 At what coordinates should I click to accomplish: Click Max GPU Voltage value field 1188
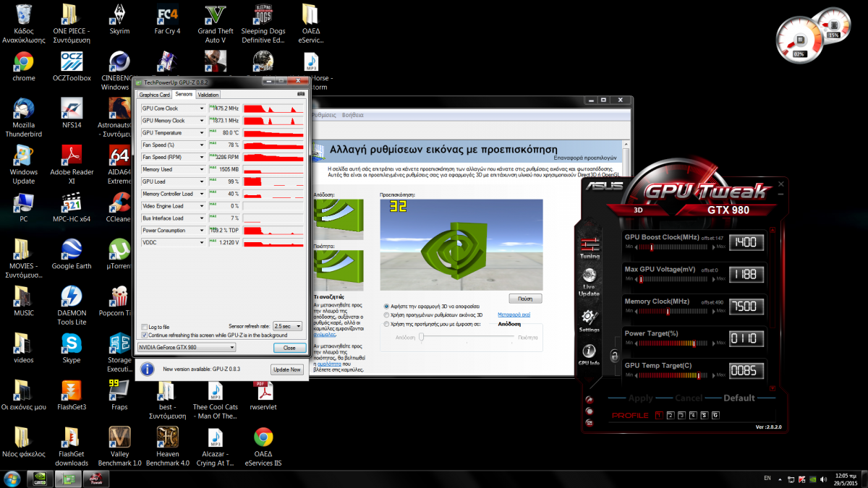[x=746, y=274]
